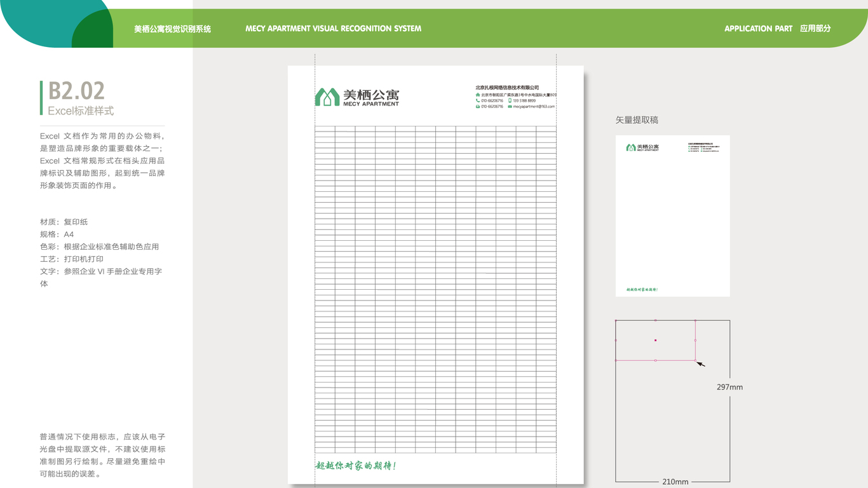Click the 文字 specification line
Image resolution: width=868 pixels, height=488 pixels.
pyautogui.click(x=101, y=278)
